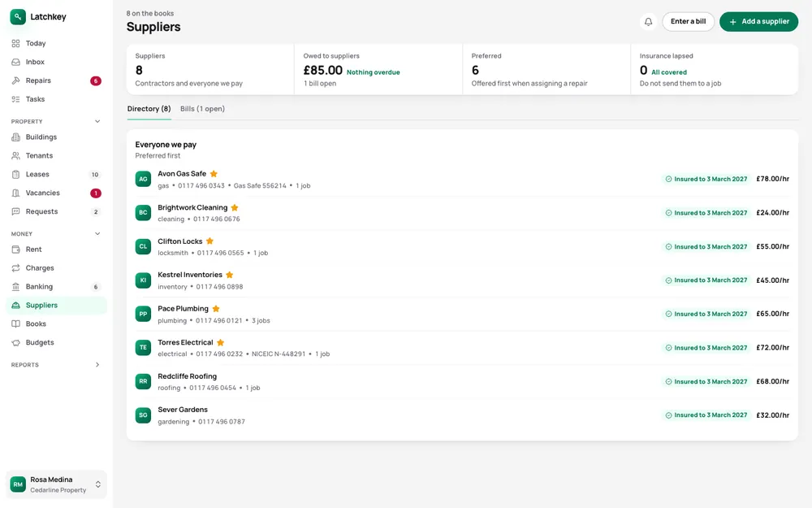Viewport: 812px width, 508px height.
Task: Open the notifications bell
Action: (x=648, y=22)
